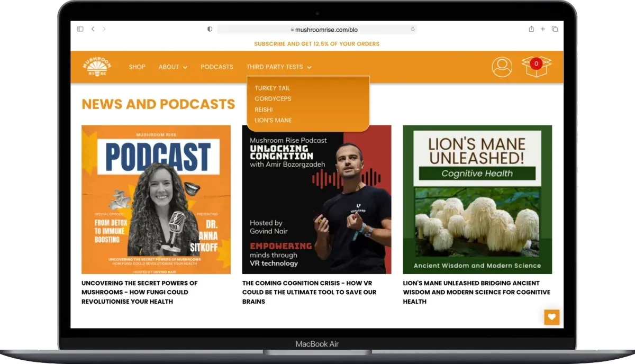Go back with the browser back arrow
635x364 pixels.
(x=93, y=29)
